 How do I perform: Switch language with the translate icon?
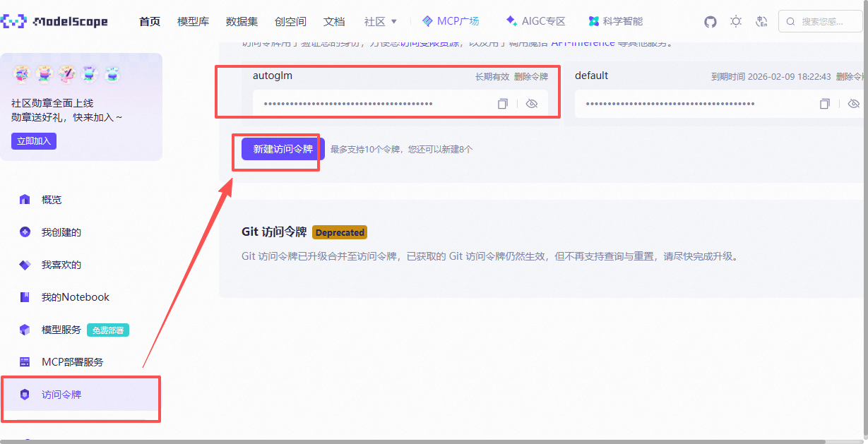point(761,22)
